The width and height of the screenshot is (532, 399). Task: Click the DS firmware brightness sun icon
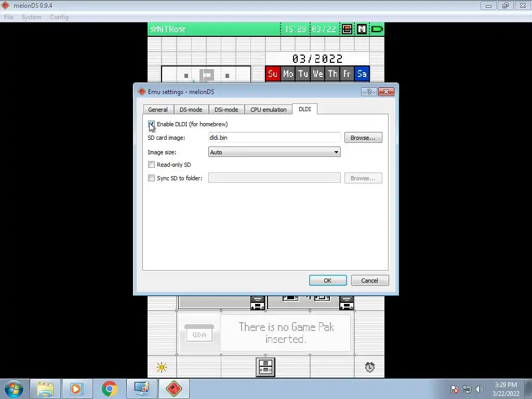pyautogui.click(x=162, y=367)
